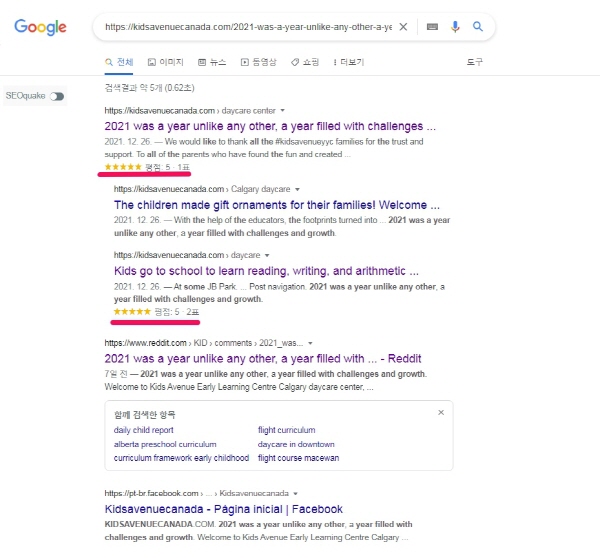Expand dropdown arrow on the Facebook result

click(295, 493)
